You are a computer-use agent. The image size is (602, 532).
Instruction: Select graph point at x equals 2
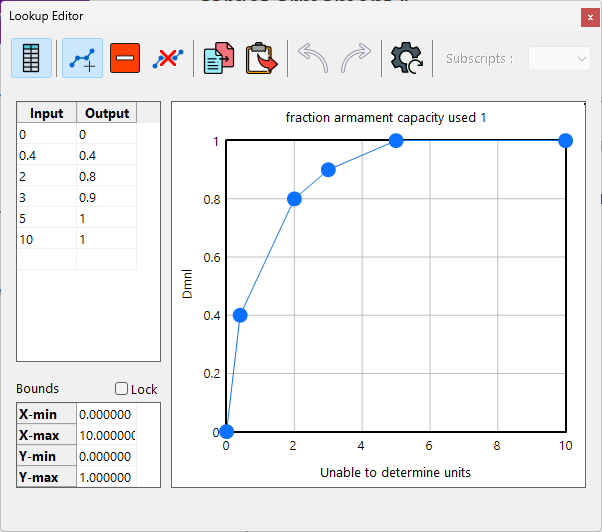click(x=294, y=199)
